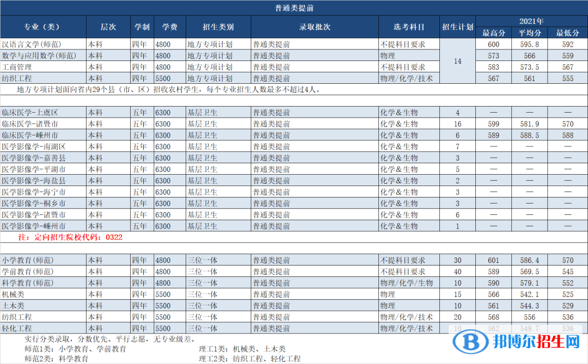The image size is (588, 364).
Task: Select the 地方专项计划面向省内29个县 note row
Action: [x=294, y=90]
